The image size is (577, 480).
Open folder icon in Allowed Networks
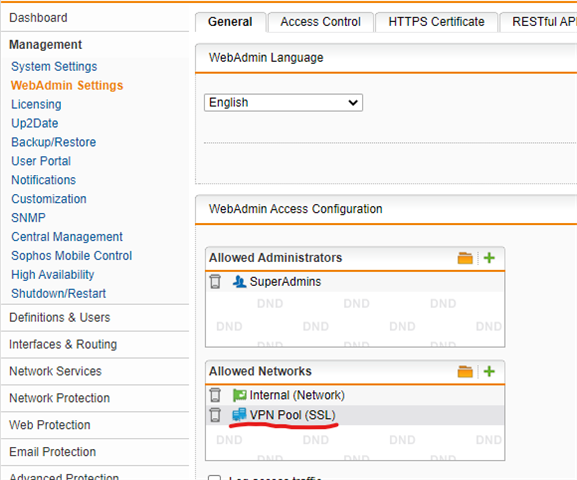tap(465, 371)
